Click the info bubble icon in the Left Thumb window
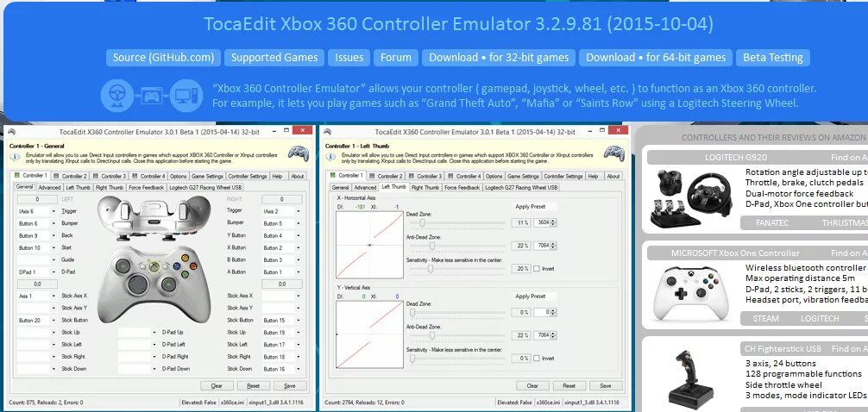868x412 pixels. (331, 157)
